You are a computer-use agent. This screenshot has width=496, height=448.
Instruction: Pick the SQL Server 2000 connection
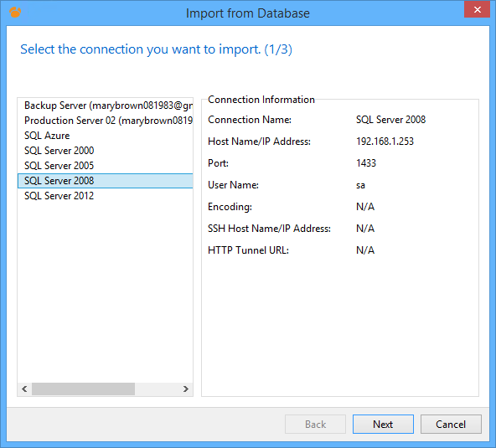(x=106, y=151)
